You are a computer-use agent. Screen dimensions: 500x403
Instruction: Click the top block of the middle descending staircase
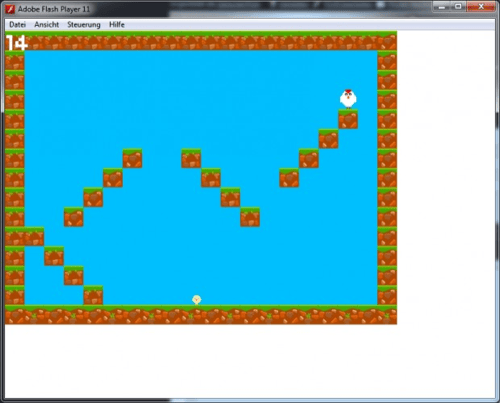coord(191,158)
